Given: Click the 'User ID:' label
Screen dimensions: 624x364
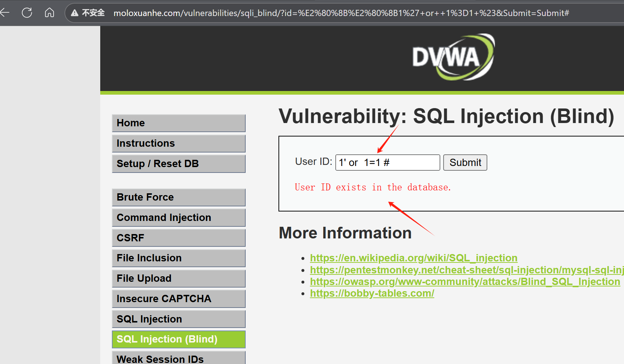Looking at the screenshot, I should pyautogui.click(x=313, y=162).
